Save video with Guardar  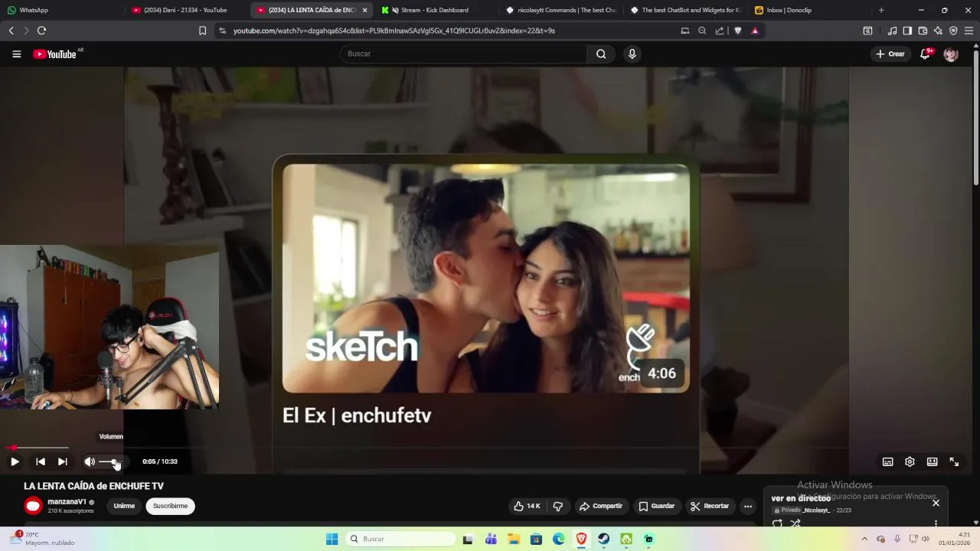coord(657,506)
